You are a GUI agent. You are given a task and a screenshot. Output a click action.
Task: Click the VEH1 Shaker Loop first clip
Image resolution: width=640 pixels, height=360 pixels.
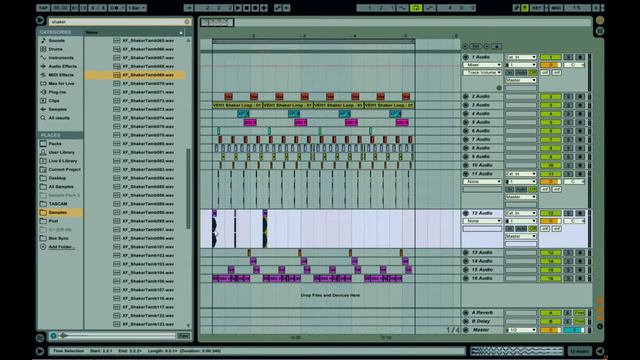pyautogui.click(x=237, y=105)
